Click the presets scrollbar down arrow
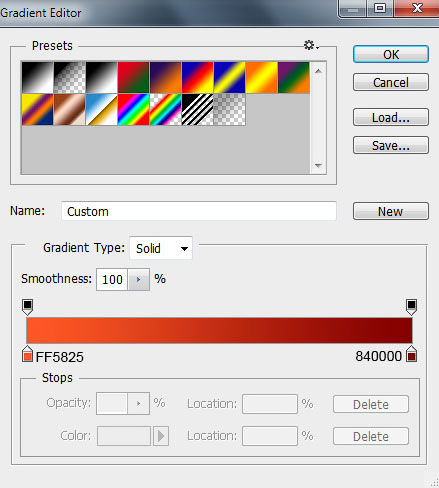 point(318,165)
